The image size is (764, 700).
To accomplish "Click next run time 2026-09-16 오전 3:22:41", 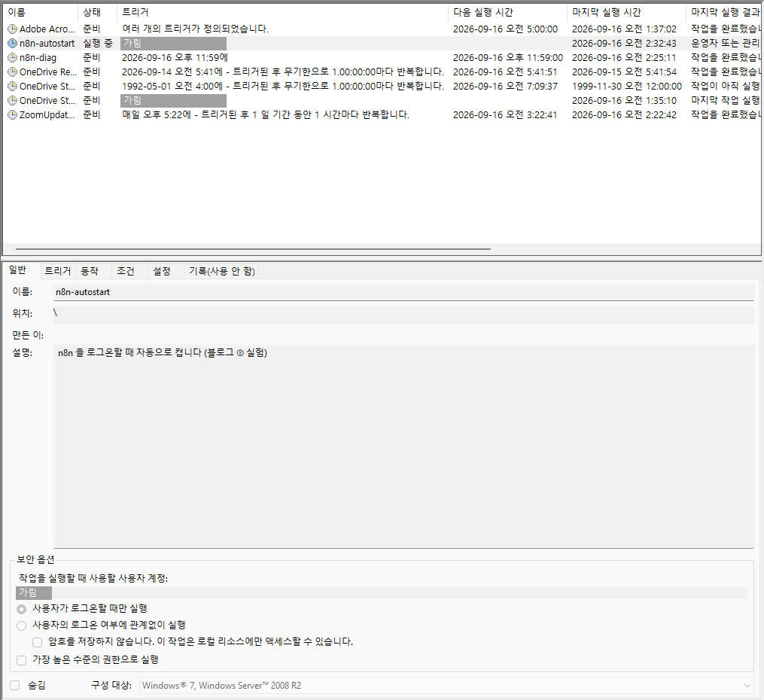I will click(505, 115).
